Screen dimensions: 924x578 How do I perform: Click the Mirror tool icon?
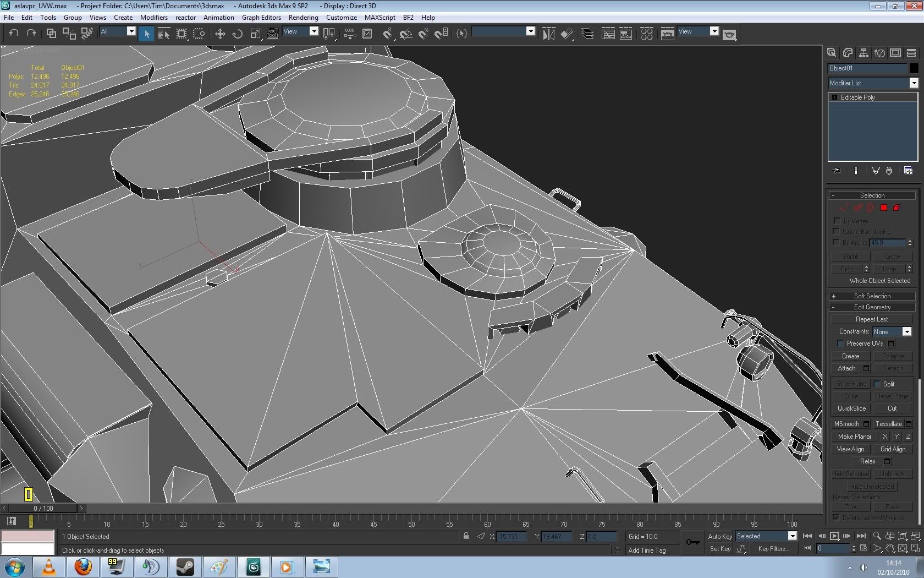pos(548,34)
